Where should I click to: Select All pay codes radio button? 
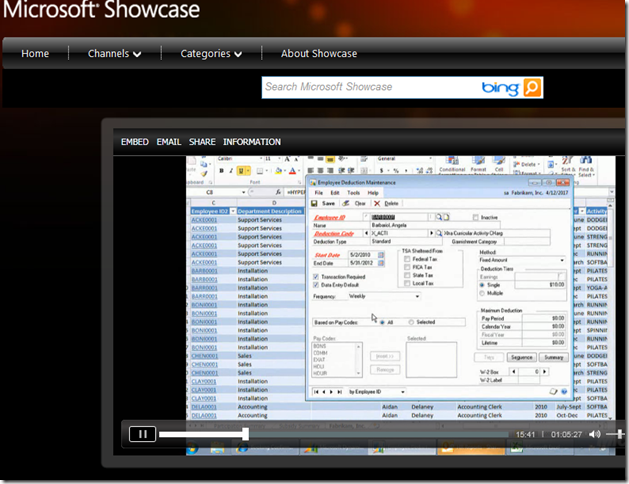pyautogui.click(x=382, y=322)
